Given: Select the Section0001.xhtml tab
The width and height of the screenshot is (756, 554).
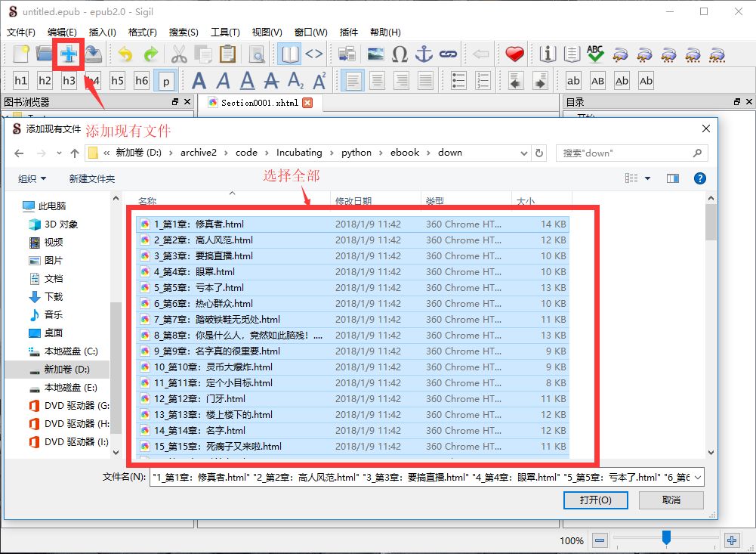Looking at the screenshot, I should coord(259,103).
